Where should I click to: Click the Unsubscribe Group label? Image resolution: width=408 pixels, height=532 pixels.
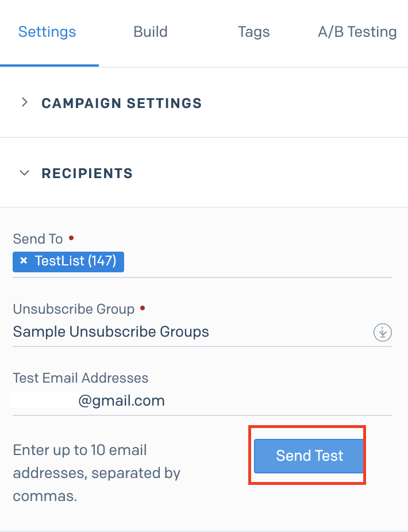pyautogui.click(x=74, y=309)
